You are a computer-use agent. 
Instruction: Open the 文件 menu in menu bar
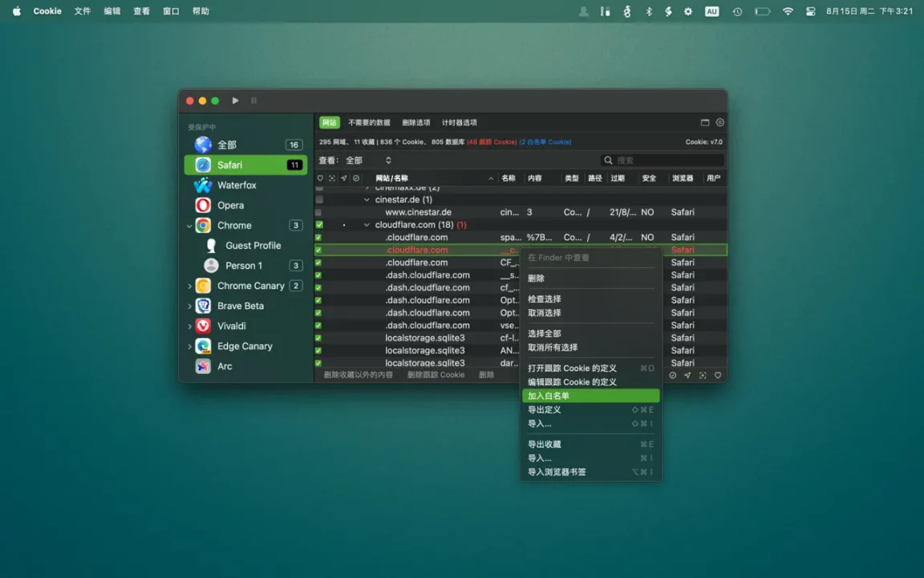[83, 11]
